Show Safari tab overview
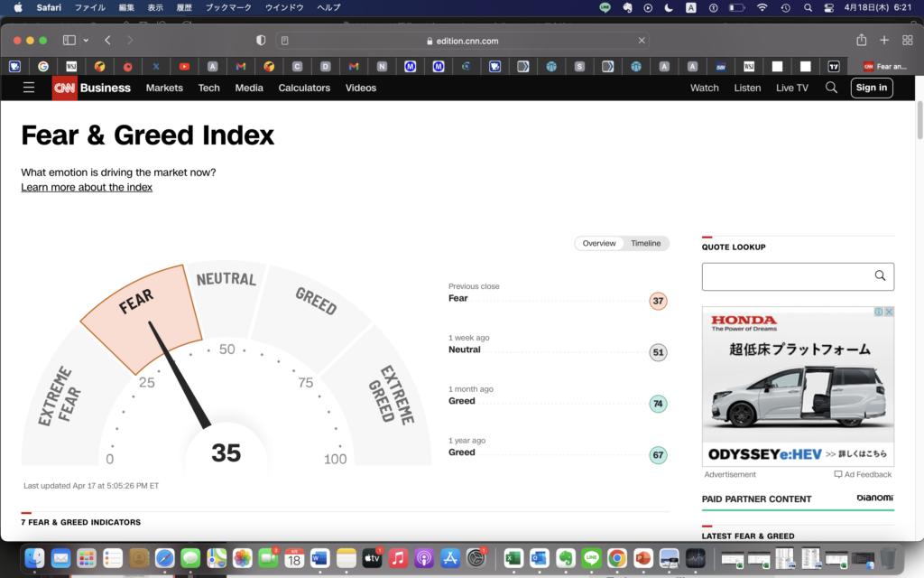Viewport: 924px width, 578px height. (906, 41)
